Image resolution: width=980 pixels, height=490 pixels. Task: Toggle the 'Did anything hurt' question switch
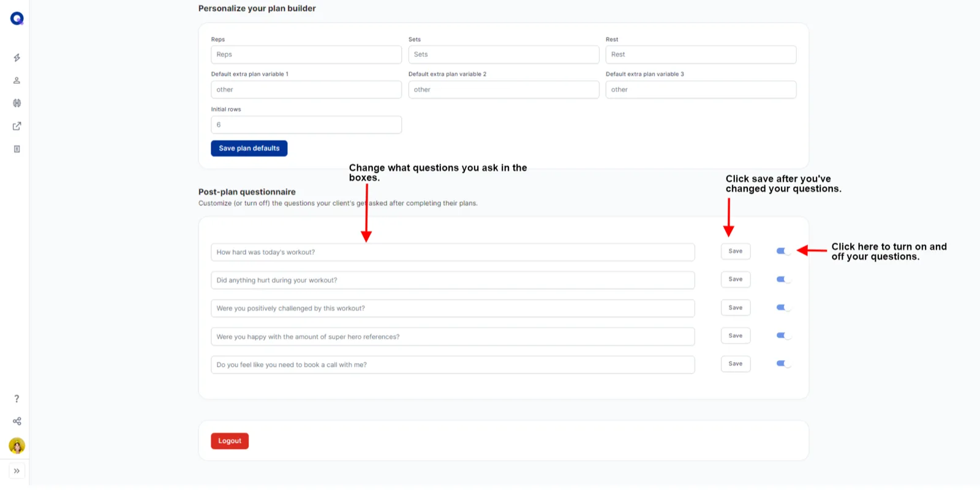[783, 279]
